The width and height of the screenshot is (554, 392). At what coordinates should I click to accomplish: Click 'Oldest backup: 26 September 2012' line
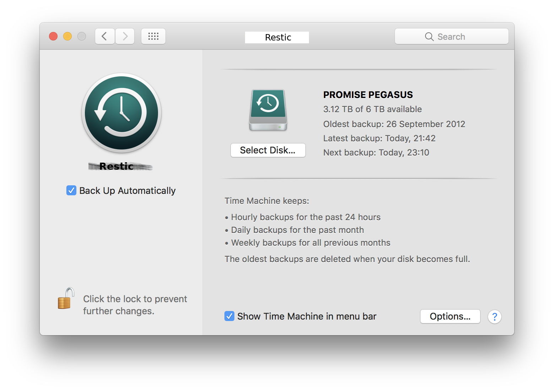[x=394, y=124]
